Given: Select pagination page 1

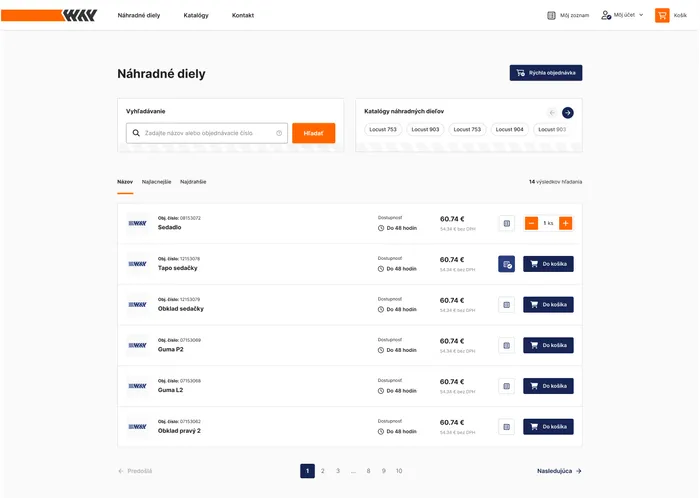Looking at the screenshot, I should pyautogui.click(x=308, y=471).
